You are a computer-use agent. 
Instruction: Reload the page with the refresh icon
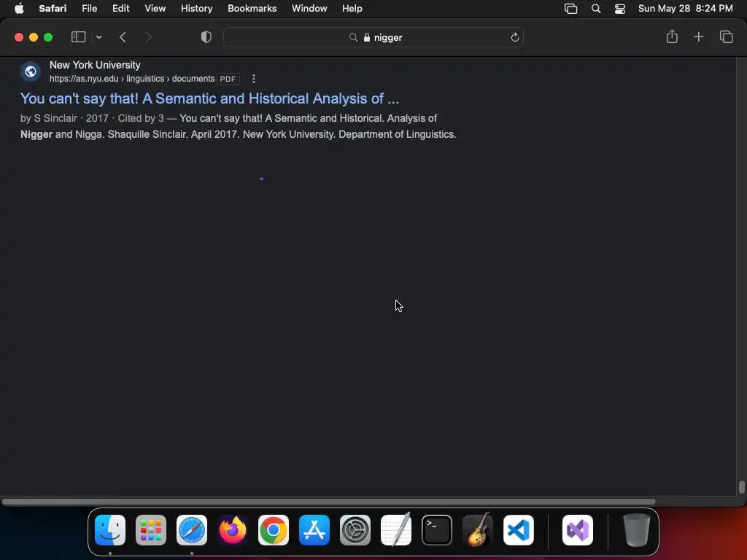pos(514,37)
